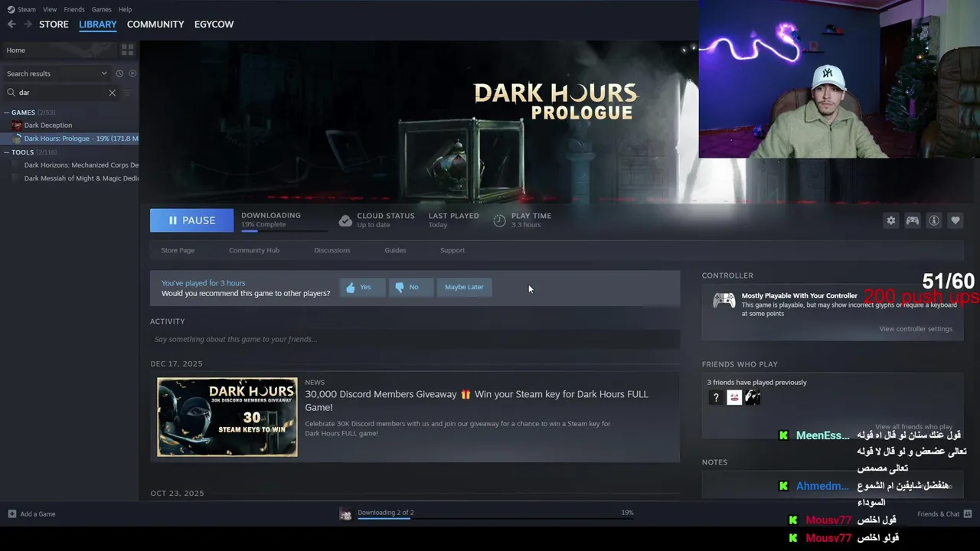
Task: Click the search magnifier icon
Action: [x=11, y=93]
